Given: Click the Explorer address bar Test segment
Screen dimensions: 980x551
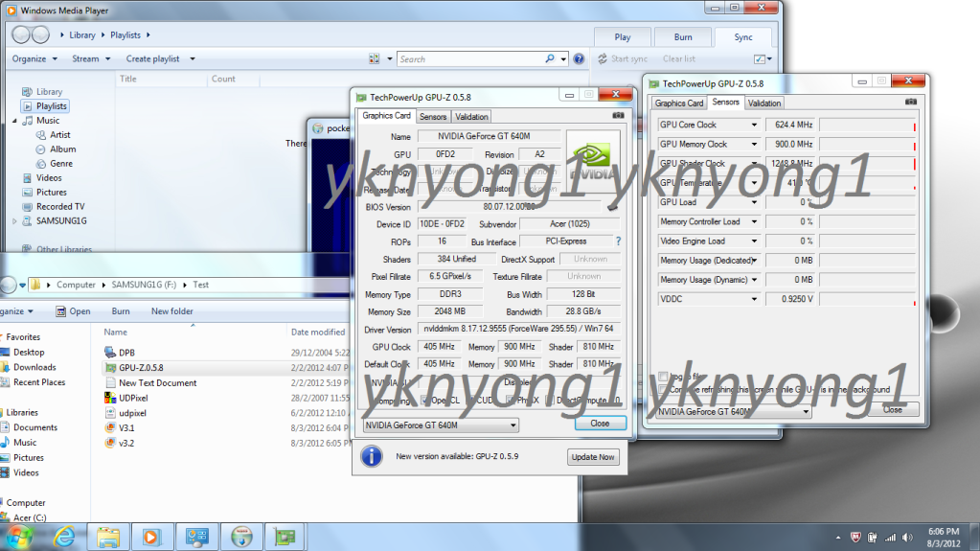Looking at the screenshot, I should pos(200,285).
